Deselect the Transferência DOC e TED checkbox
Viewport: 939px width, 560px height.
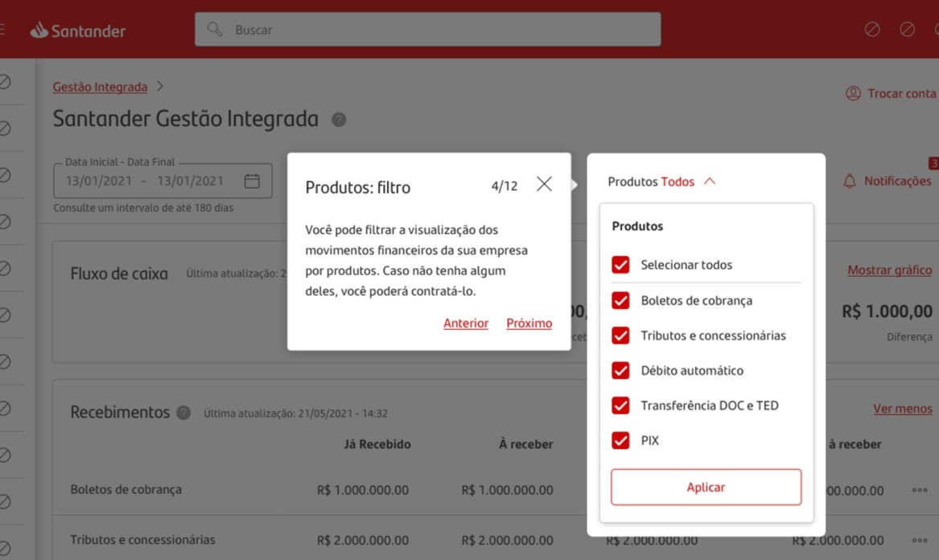(620, 406)
